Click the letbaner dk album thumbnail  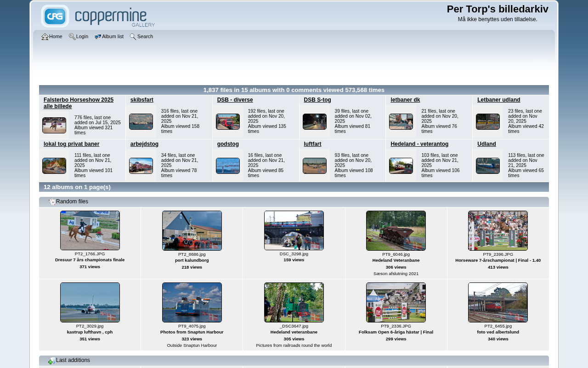[401, 122]
